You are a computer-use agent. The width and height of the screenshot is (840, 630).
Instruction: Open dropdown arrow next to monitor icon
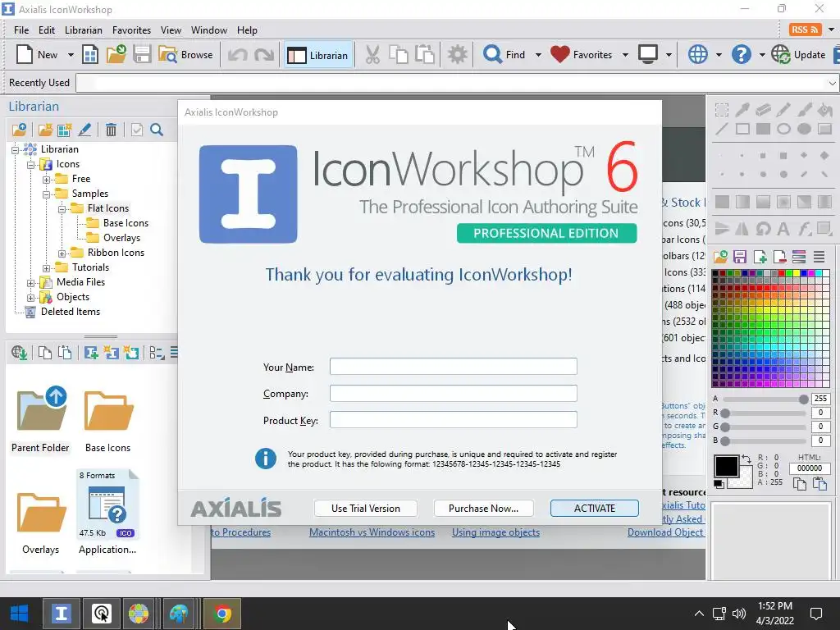click(669, 55)
